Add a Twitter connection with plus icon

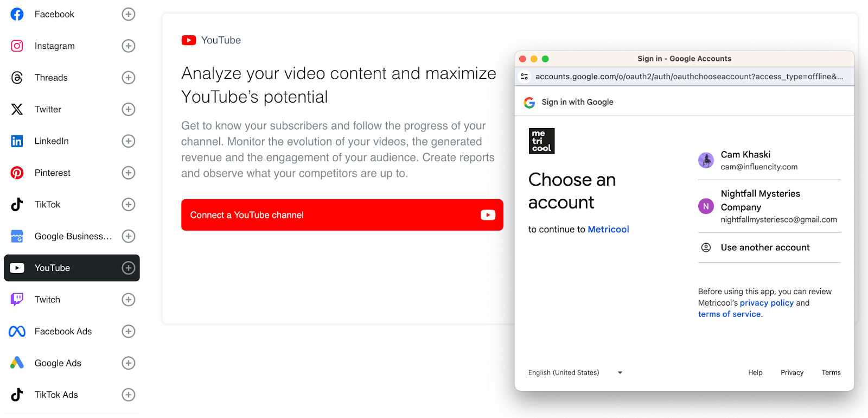tap(129, 109)
